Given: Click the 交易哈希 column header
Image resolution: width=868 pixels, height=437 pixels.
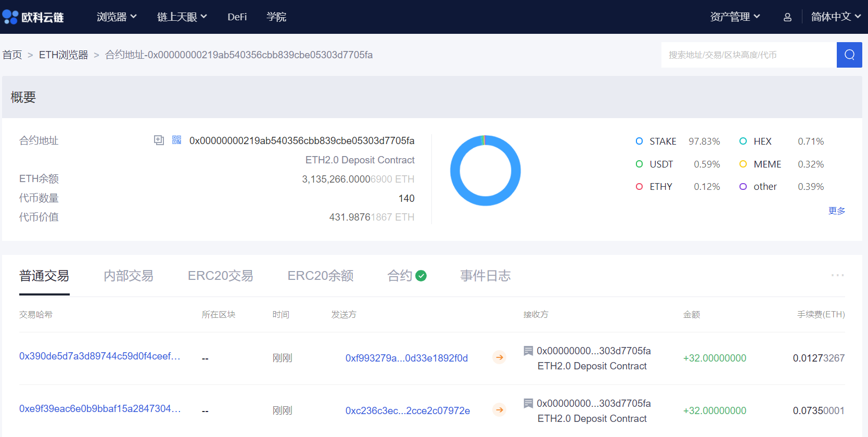Looking at the screenshot, I should [x=36, y=314].
